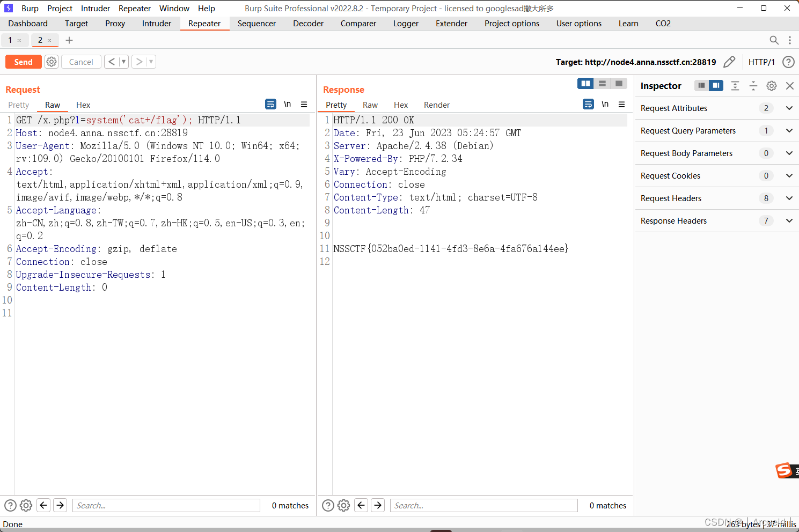Select top-bottom layout view

(602, 84)
